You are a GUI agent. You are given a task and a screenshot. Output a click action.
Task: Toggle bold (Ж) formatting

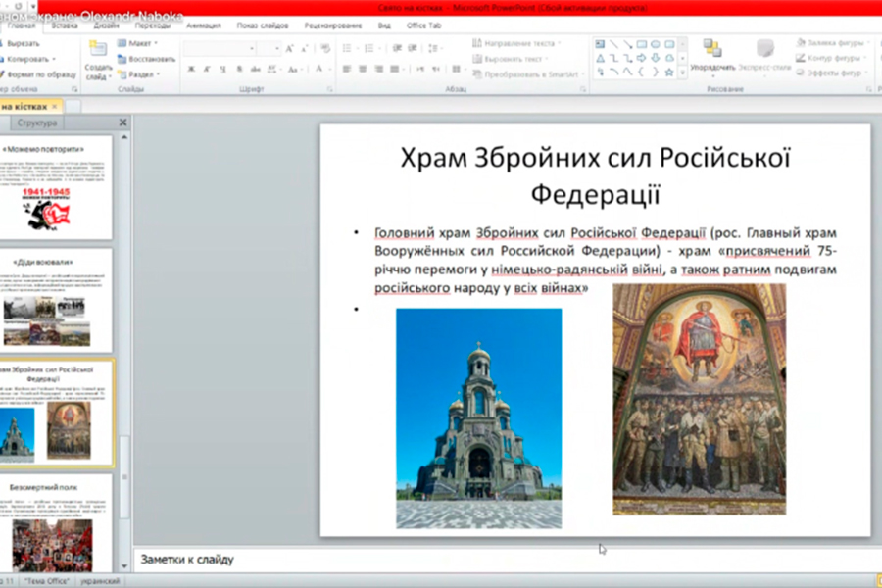pos(191,70)
